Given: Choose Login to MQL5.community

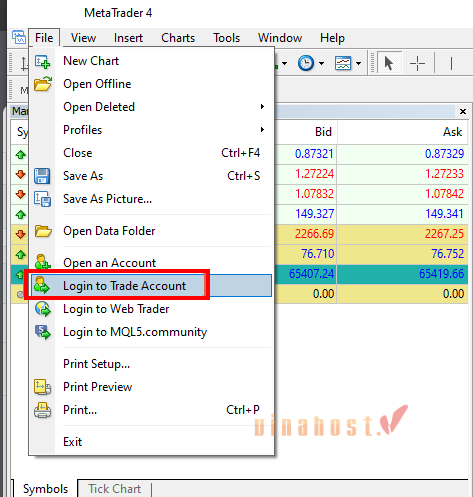Looking at the screenshot, I should (151, 332).
